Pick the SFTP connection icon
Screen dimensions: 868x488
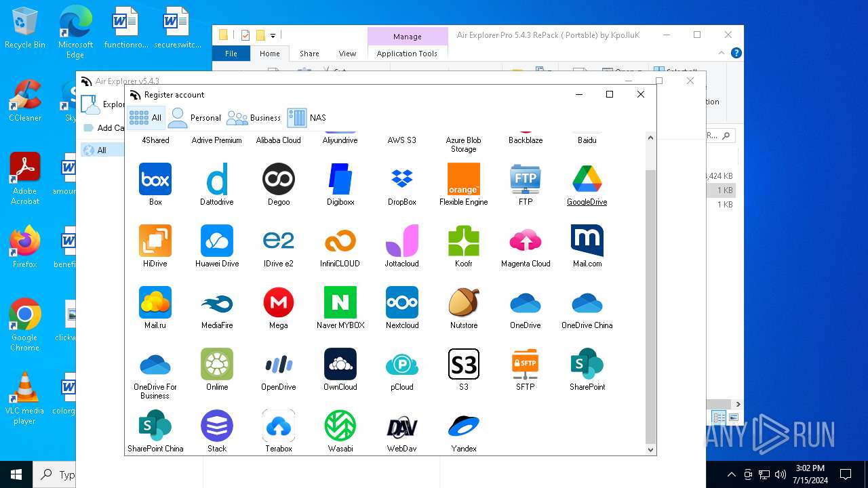point(526,364)
